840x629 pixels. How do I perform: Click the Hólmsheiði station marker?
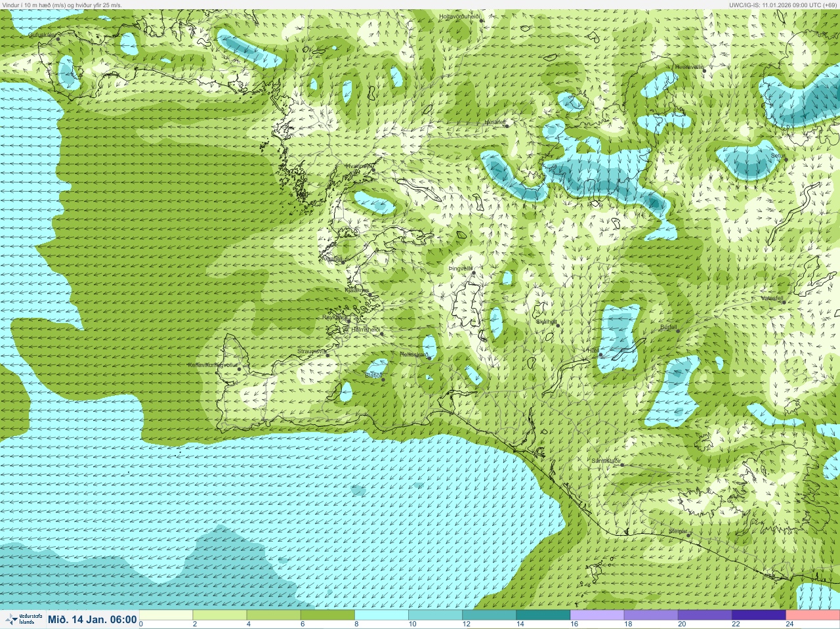pos(382,334)
